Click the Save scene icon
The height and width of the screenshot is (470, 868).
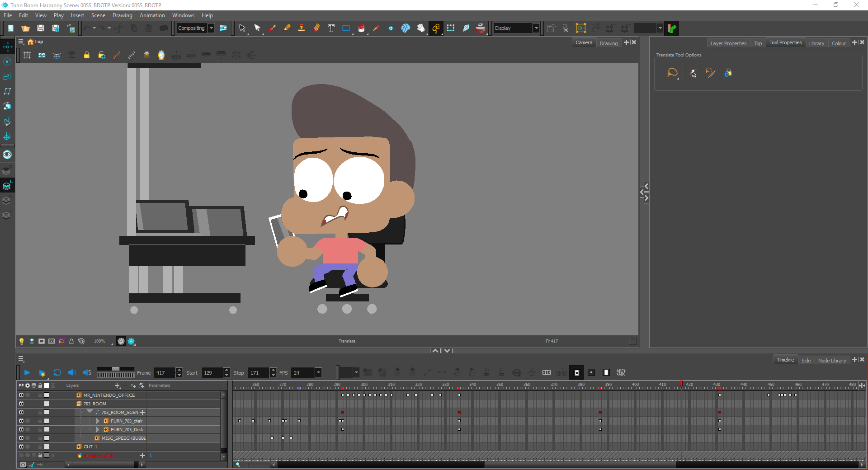41,28
